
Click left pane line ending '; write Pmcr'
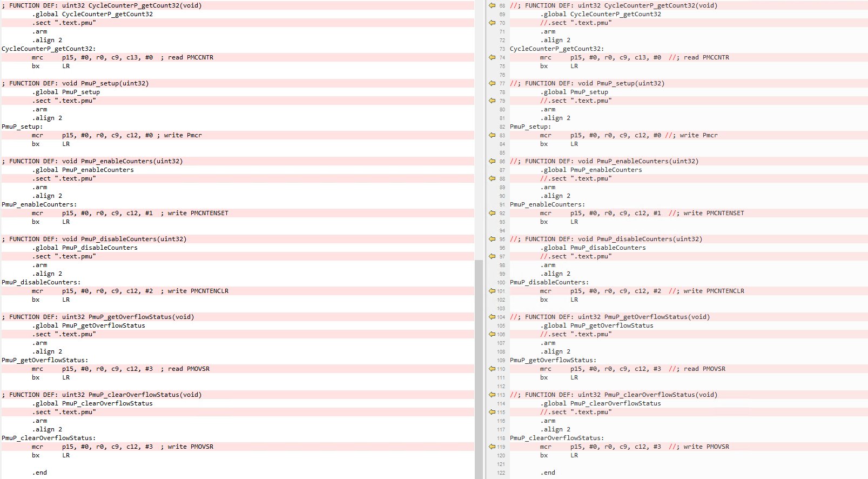238,135
